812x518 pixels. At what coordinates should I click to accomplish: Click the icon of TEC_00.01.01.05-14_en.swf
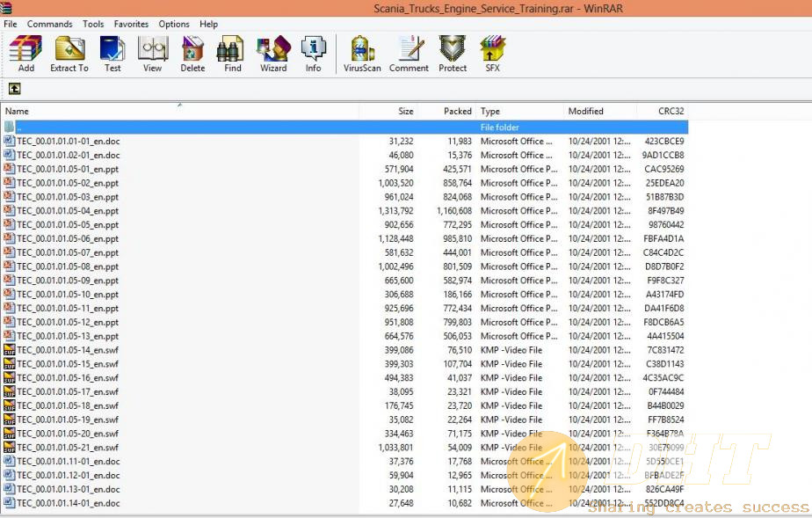click(x=10, y=350)
